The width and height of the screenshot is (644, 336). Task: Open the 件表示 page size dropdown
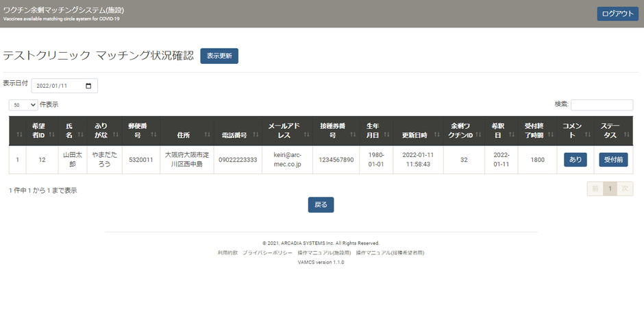pyautogui.click(x=23, y=105)
